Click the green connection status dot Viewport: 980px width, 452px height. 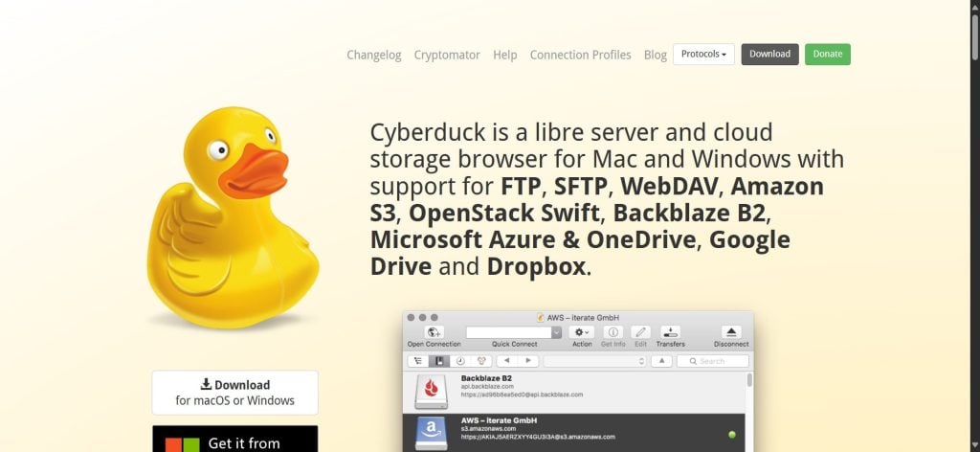[732, 435]
